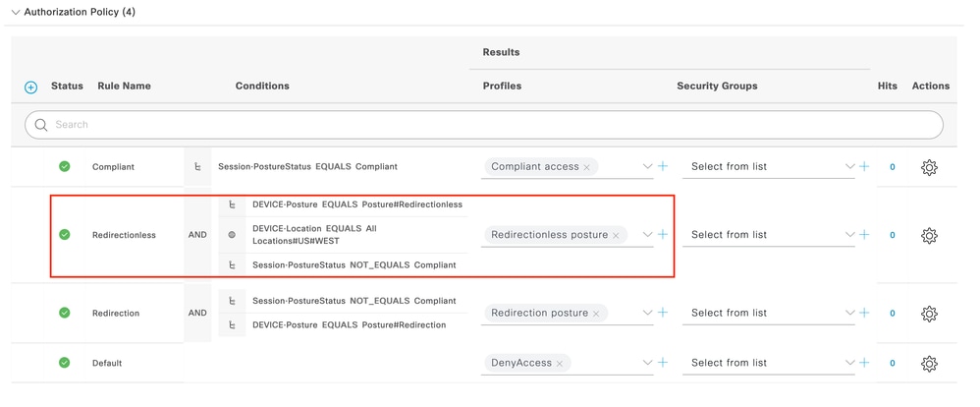Image resolution: width=980 pixels, height=407 pixels.
Task: Select the DEVICE-Location condition in Redirectionless rule
Action: [314, 234]
